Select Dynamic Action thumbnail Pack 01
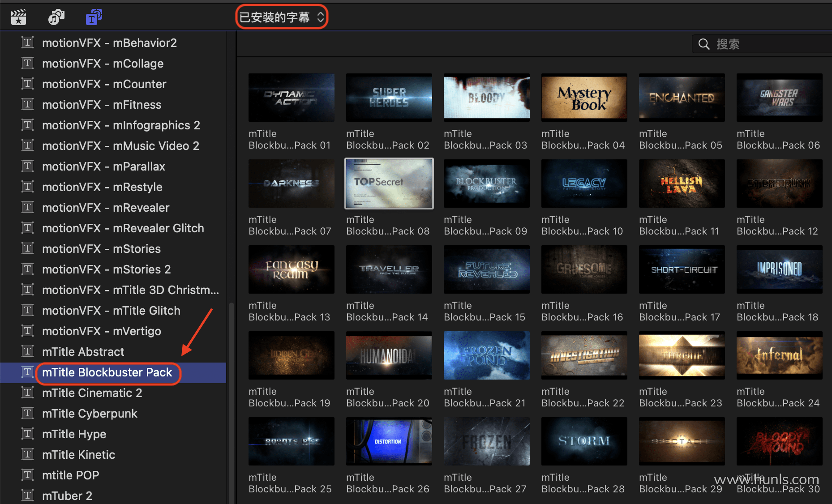The image size is (832, 504). point(292,98)
